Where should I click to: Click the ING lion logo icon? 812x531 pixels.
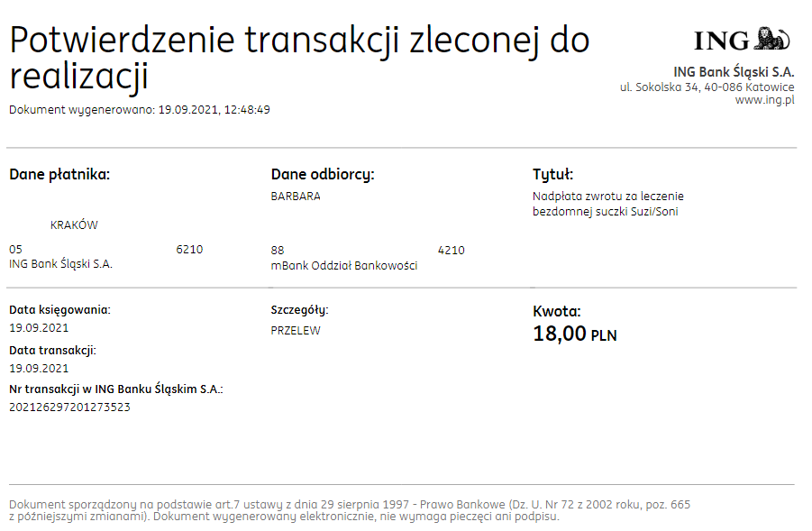[x=772, y=39]
